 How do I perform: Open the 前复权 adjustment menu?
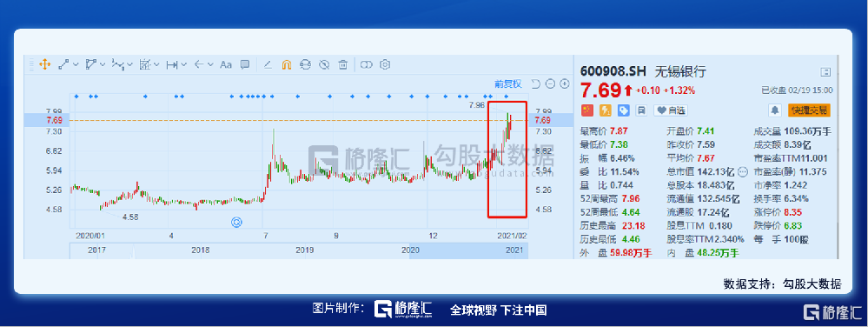[508, 83]
